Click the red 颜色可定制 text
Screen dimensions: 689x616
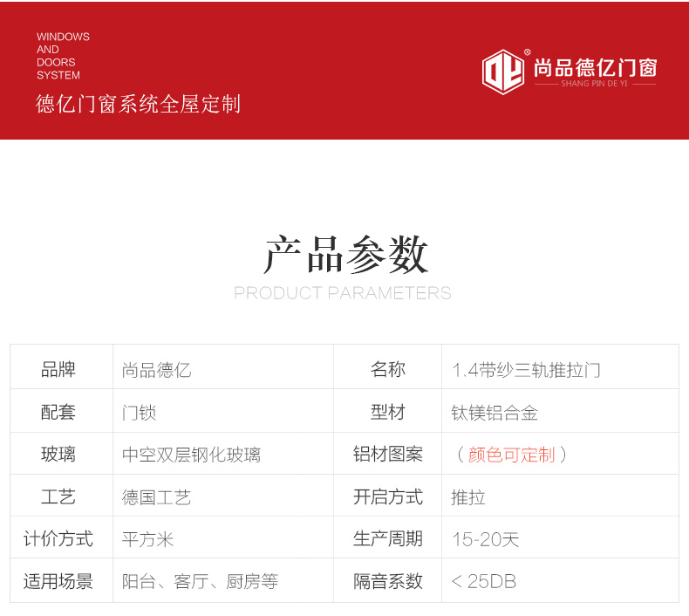point(511,455)
